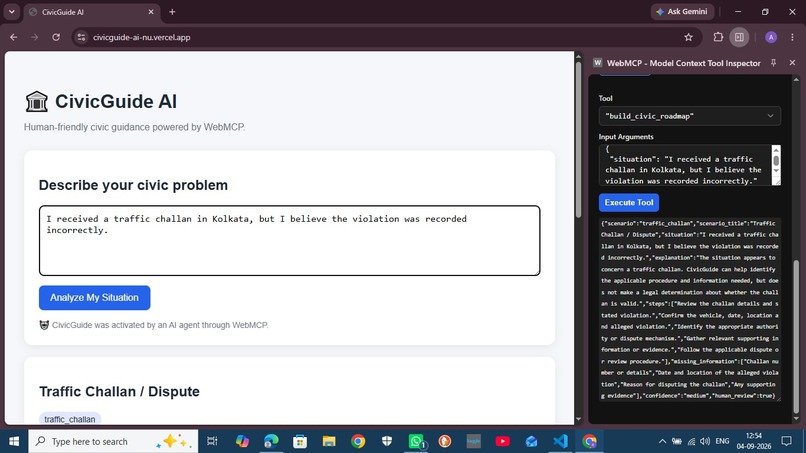Open Visual Studio Code from taskbar
Image resolution: width=806 pixels, height=453 pixels.
560,441
